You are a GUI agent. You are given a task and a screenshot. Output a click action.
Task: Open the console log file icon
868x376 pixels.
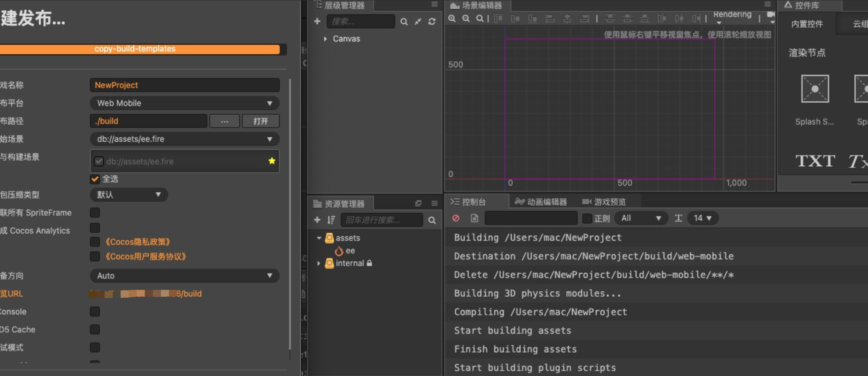(x=475, y=218)
